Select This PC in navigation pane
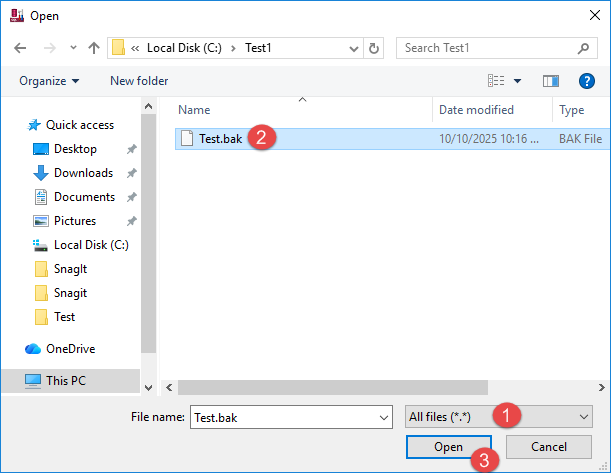611x473 pixels. click(67, 380)
